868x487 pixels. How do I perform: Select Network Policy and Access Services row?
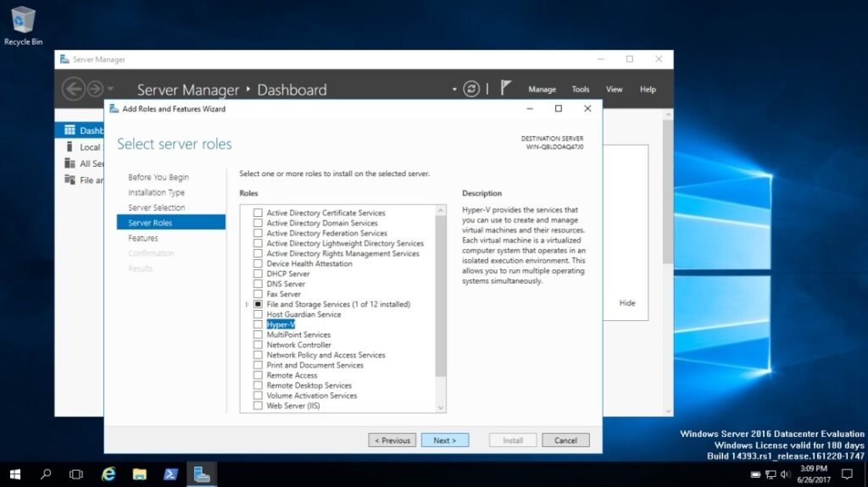pyautogui.click(x=325, y=355)
